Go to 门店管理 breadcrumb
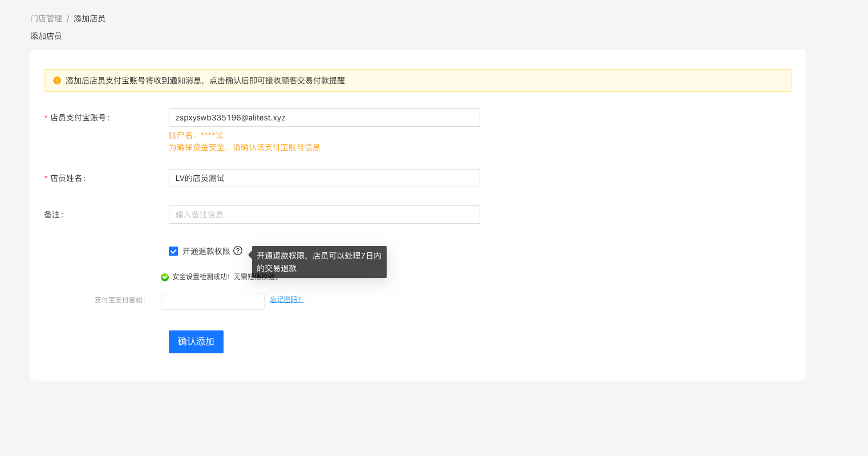 pyautogui.click(x=46, y=18)
